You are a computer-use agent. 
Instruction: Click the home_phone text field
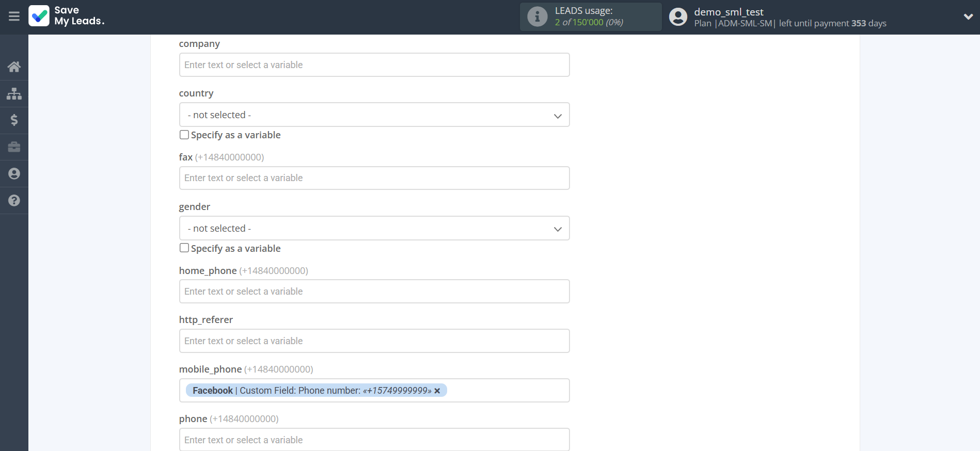point(374,292)
